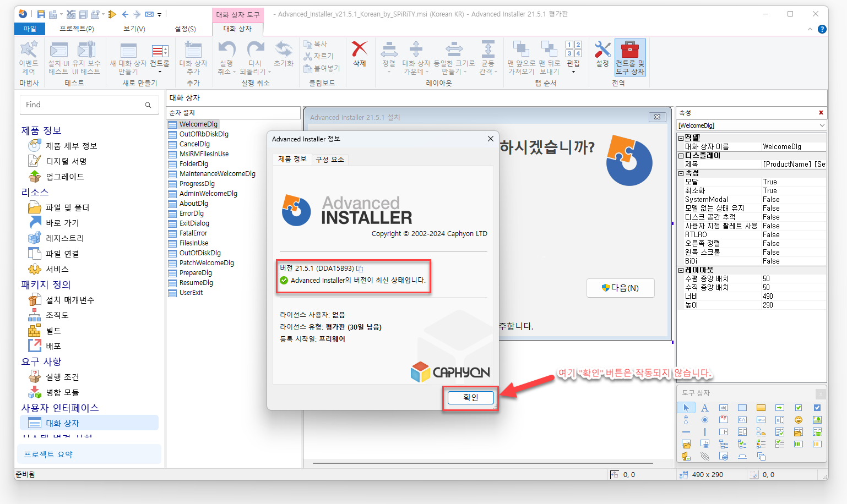
Task: Open 디지털 서명 in sidebar
Action: pyautogui.click(x=66, y=161)
